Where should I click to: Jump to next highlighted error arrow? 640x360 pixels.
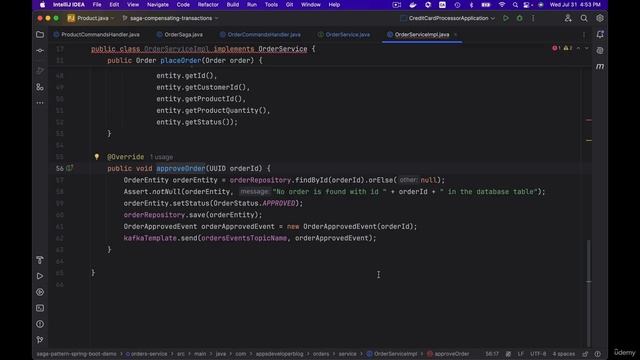[587, 48]
